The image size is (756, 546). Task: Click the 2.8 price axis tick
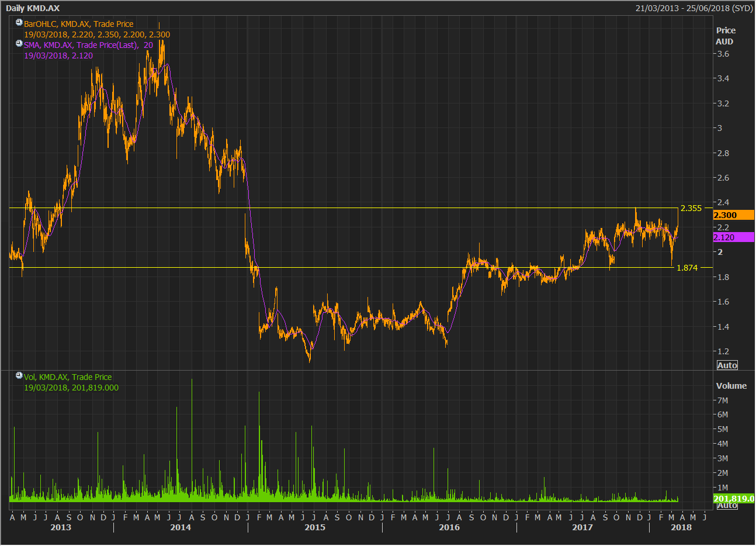[723, 153]
